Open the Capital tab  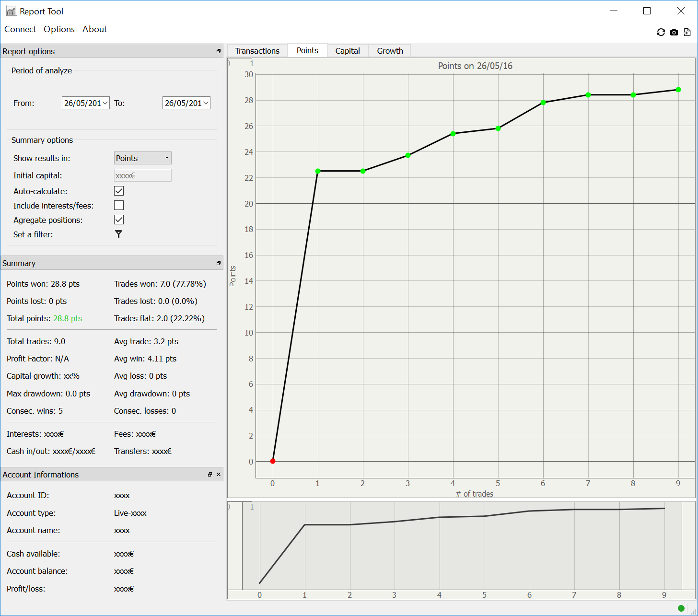tap(348, 51)
